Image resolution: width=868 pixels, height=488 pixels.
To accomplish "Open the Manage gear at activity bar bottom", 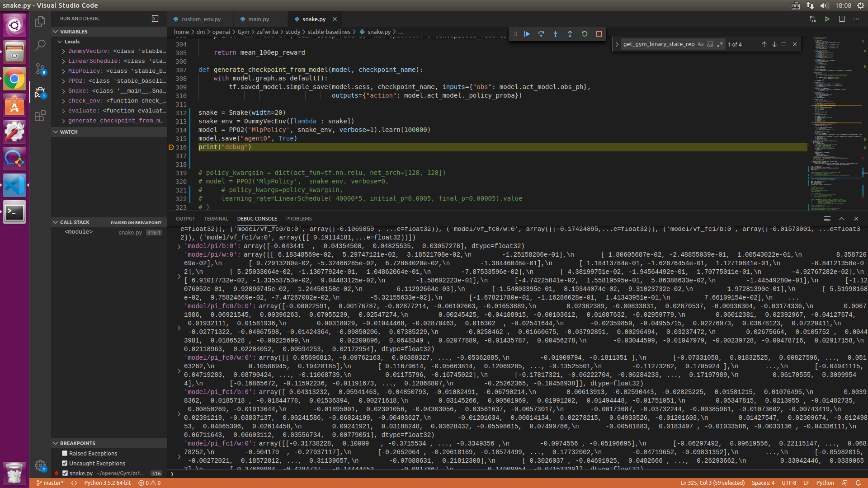I will pos(40,465).
